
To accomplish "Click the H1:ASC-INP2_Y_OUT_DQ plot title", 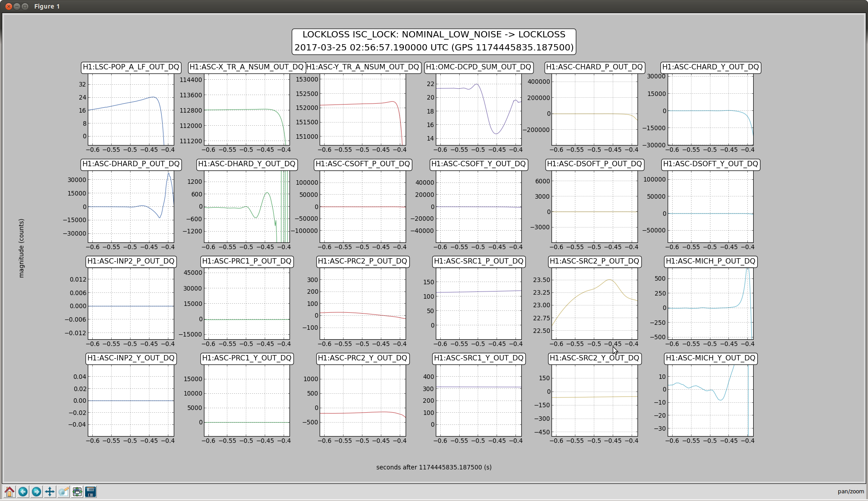I will pyautogui.click(x=131, y=358).
